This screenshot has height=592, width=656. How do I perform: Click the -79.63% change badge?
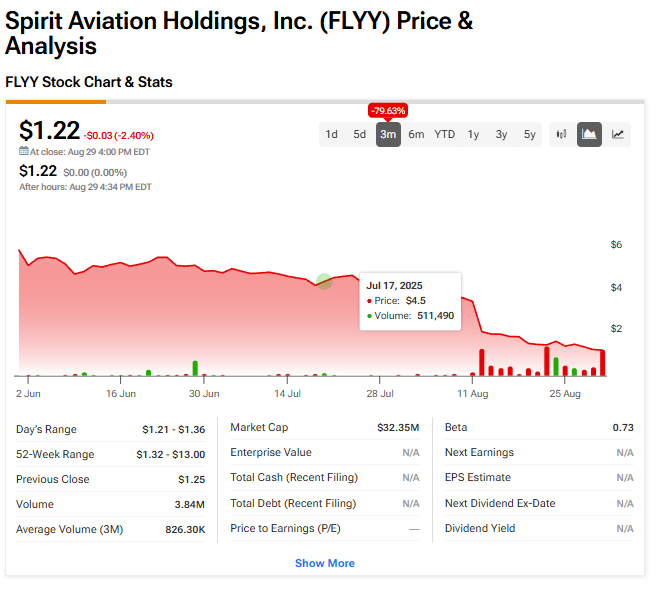tap(388, 110)
